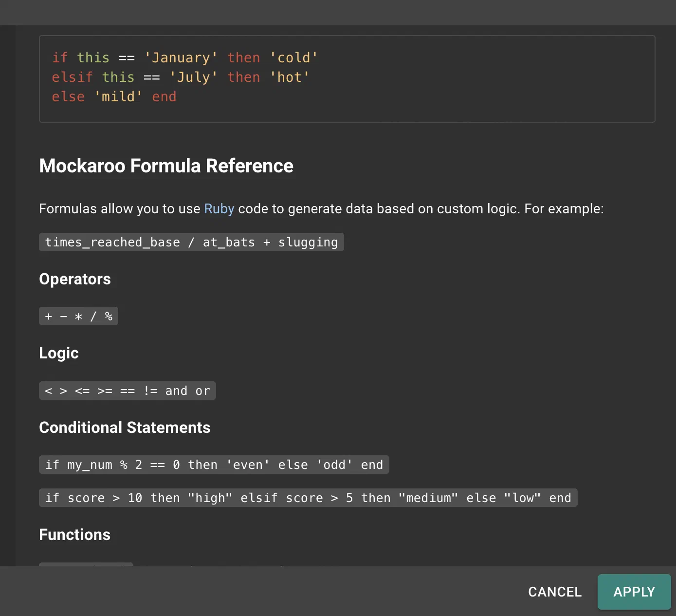
Task: Click the CANCEL button
Action: [555, 592]
